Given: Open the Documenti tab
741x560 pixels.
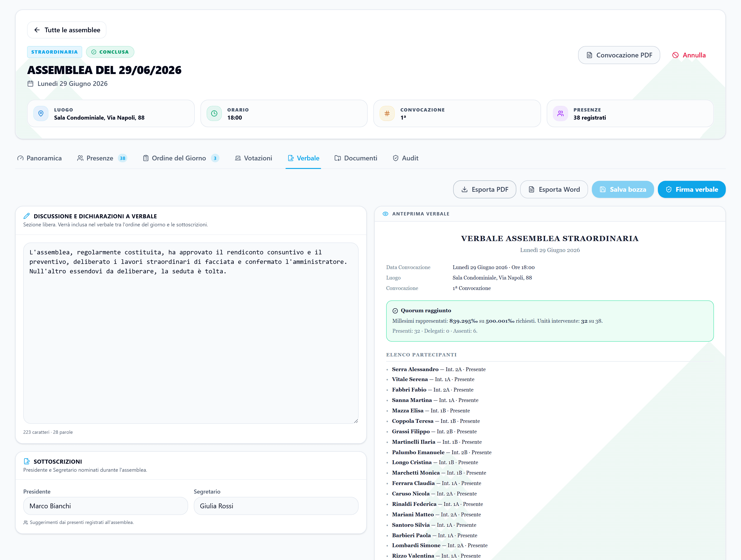Looking at the screenshot, I should pyautogui.click(x=356, y=158).
